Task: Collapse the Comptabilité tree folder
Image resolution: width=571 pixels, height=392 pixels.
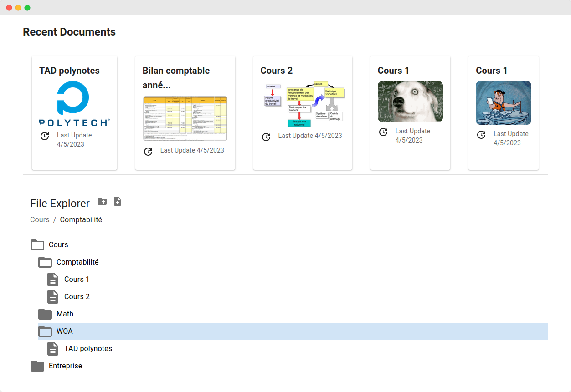Action: (293, 262)
